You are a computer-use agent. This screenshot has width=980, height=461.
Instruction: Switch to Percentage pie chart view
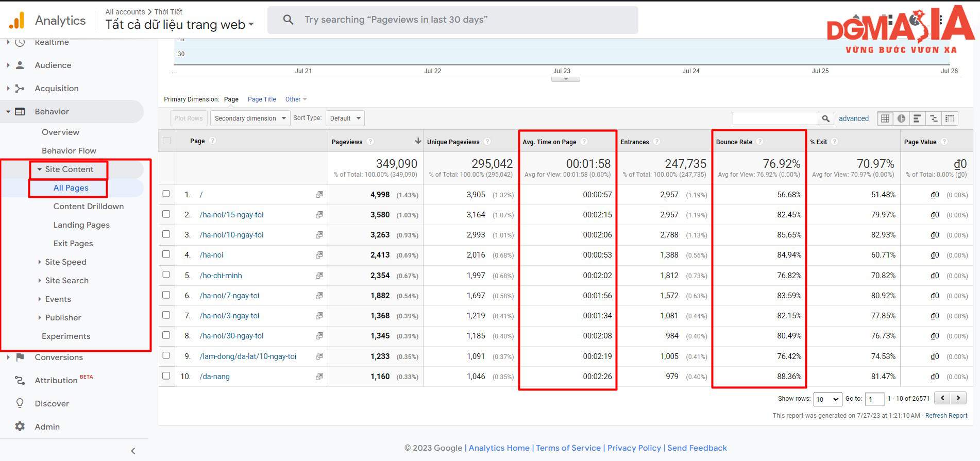tap(901, 118)
